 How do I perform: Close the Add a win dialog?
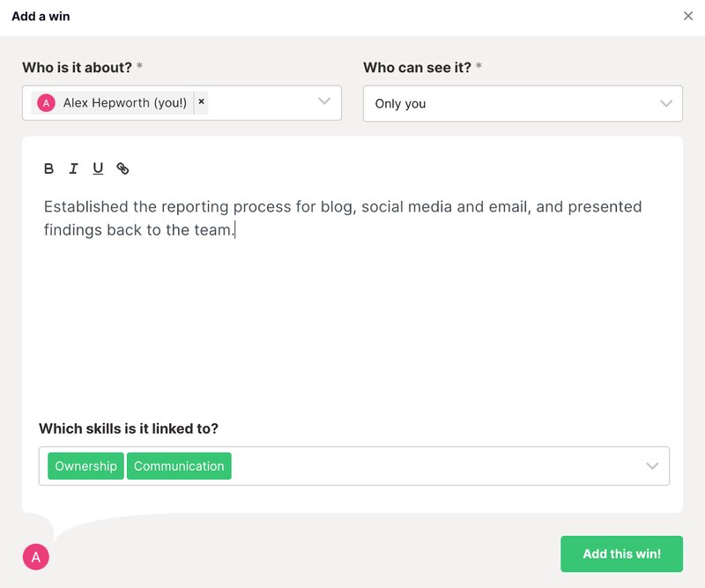click(x=688, y=16)
